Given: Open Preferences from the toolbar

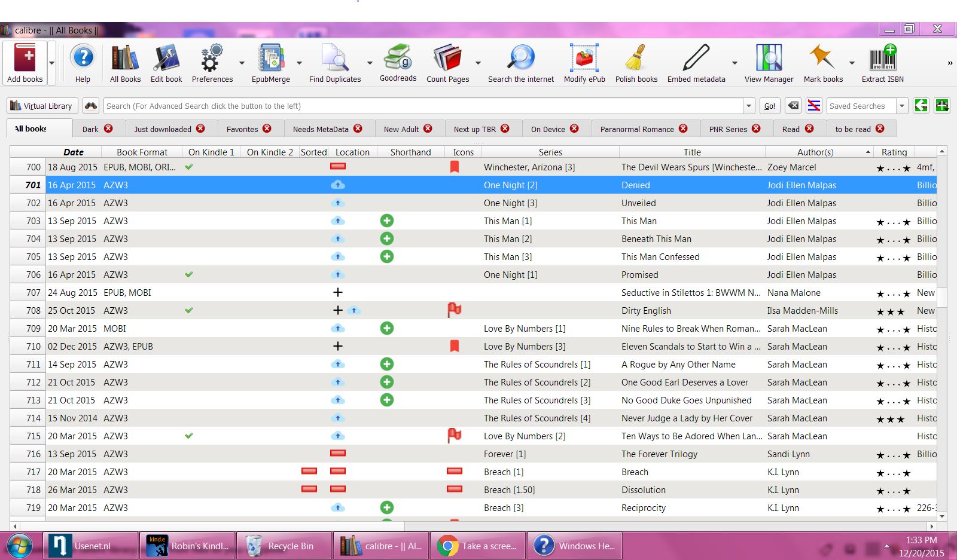Looking at the screenshot, I should pyautogui.click(x=212, y=63).
